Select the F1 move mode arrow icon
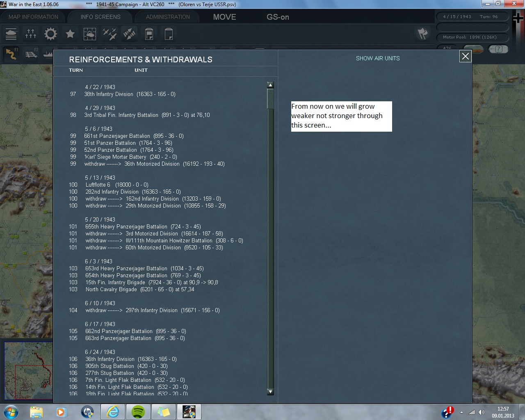 point(11,54)
